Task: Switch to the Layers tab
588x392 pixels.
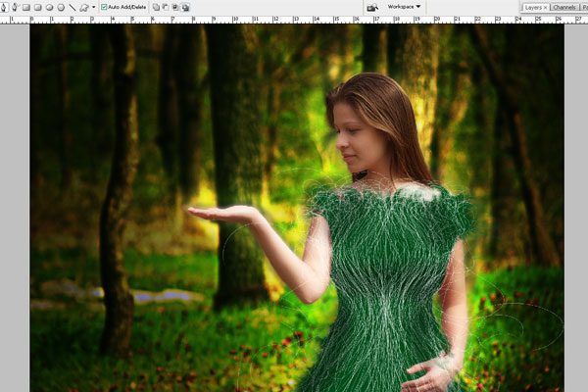Action: pyautogui.click(x=532, y=7)
